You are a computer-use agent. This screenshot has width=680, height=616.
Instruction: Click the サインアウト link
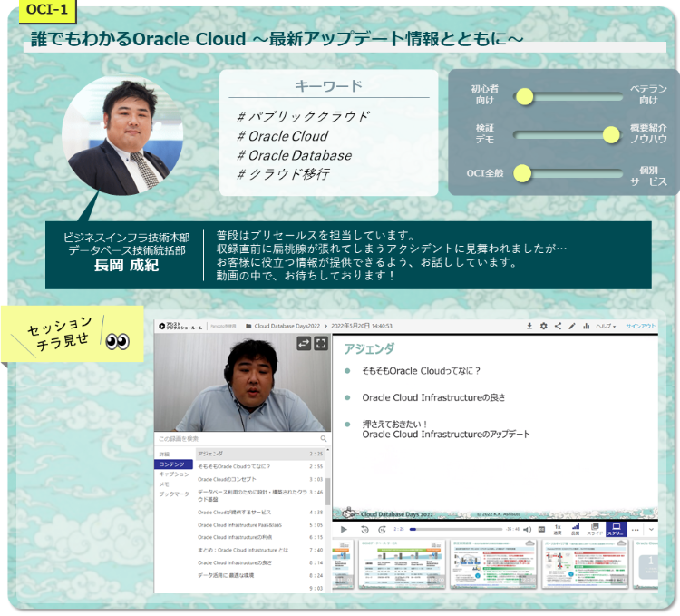641,326
